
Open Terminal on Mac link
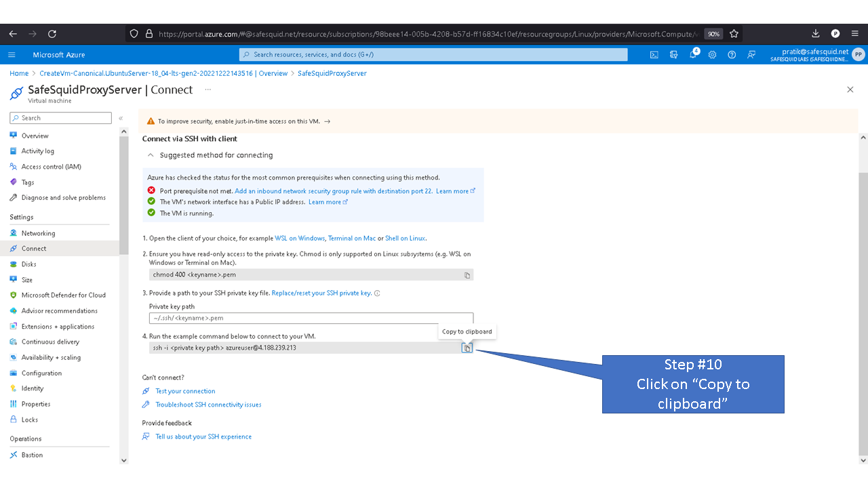(x=352, y=238)
